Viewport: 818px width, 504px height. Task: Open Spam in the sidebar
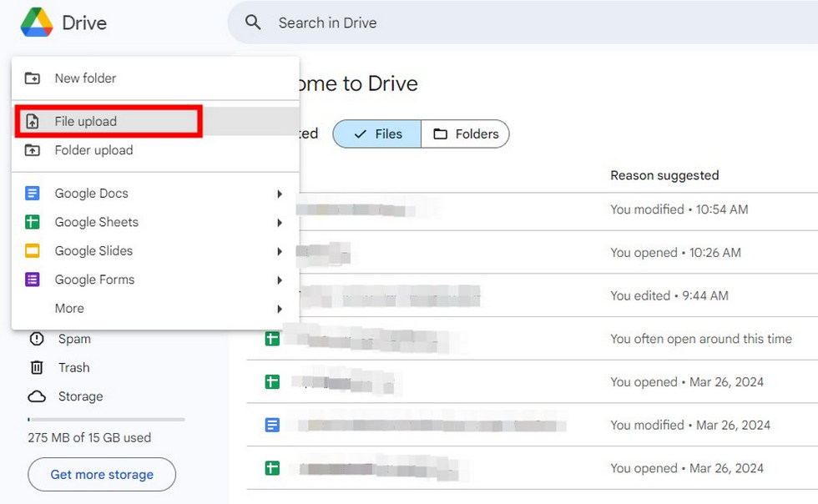tap(74, 339)
